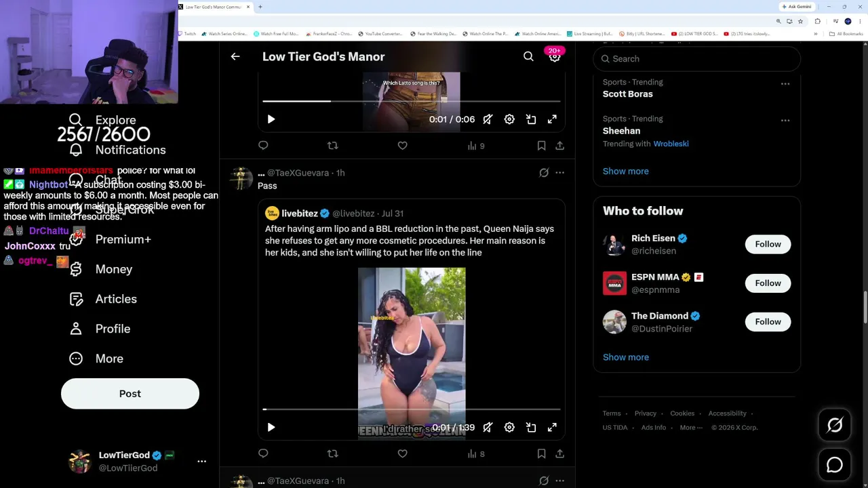
Task: Open the Twitch bookmark
Action: (x=187, y=34)
